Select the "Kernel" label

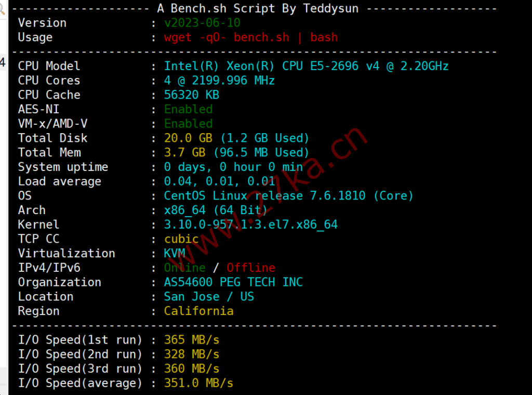(38, 225)
